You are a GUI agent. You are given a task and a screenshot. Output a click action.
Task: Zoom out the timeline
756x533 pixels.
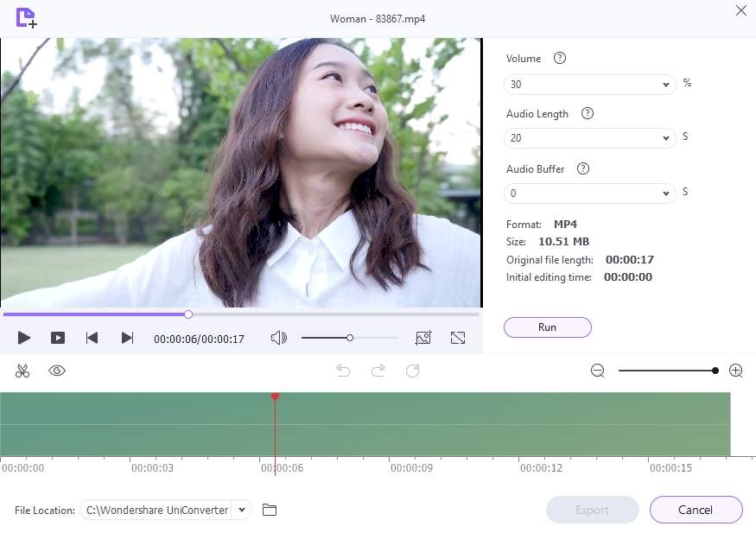coord(597,371)
